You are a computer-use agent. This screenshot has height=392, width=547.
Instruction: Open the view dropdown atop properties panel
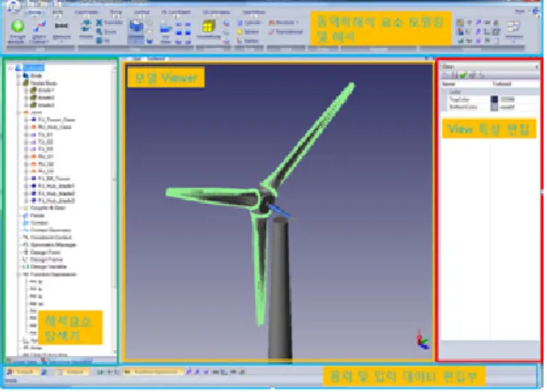[x=490, y=67]
